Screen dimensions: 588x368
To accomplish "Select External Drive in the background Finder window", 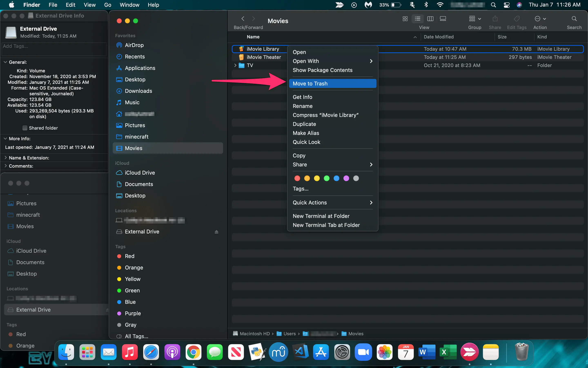I will [x=56, y=310].
